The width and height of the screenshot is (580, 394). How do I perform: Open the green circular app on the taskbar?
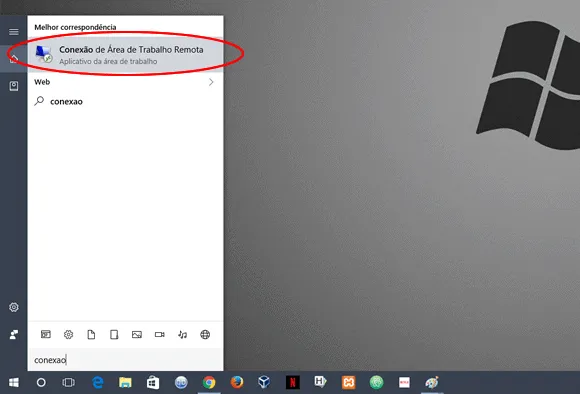377,383
